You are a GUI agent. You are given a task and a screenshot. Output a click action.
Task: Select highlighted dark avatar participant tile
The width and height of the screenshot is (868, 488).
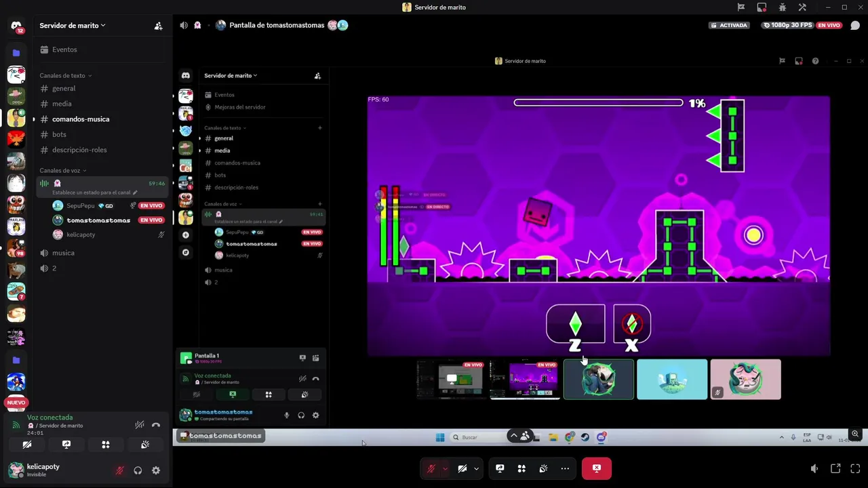click(x=599, y=379)
